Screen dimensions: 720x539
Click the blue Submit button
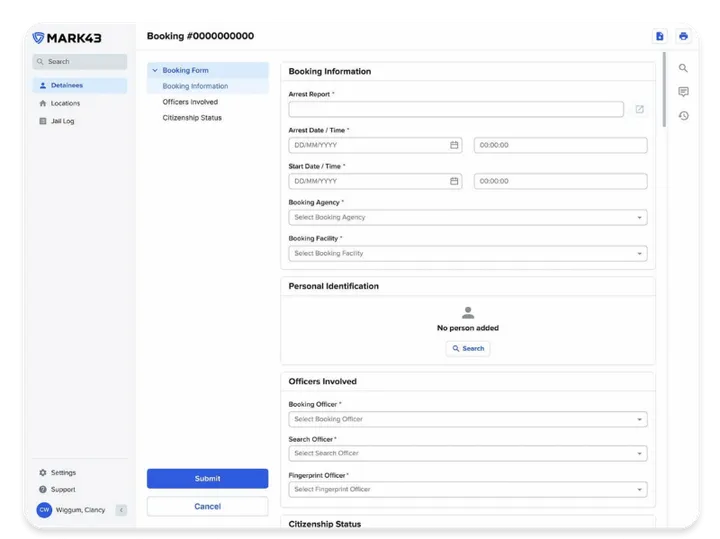208,478
